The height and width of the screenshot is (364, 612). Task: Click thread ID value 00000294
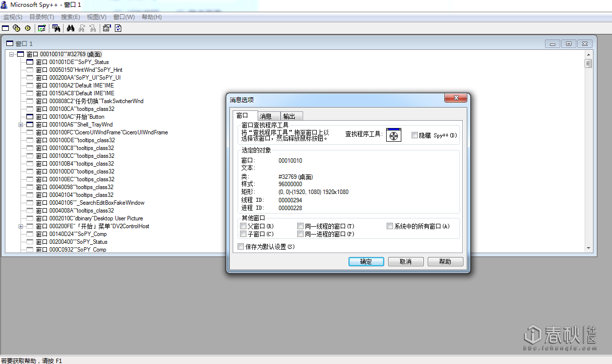tap(290, 200)
